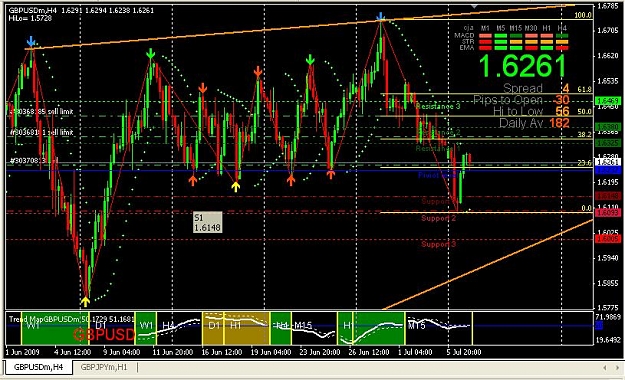
Task: Click the Fibonacci 61.8 level label
Action: pos(584,89)
